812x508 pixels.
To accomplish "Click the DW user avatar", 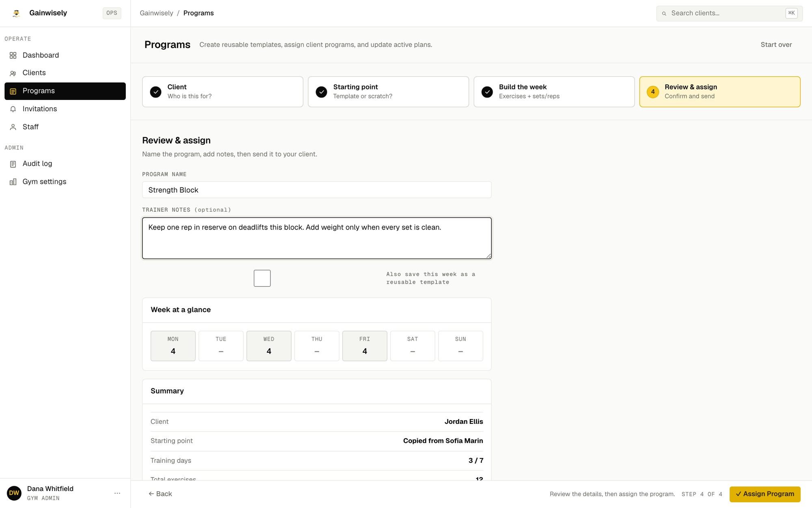I will [14, 493].
